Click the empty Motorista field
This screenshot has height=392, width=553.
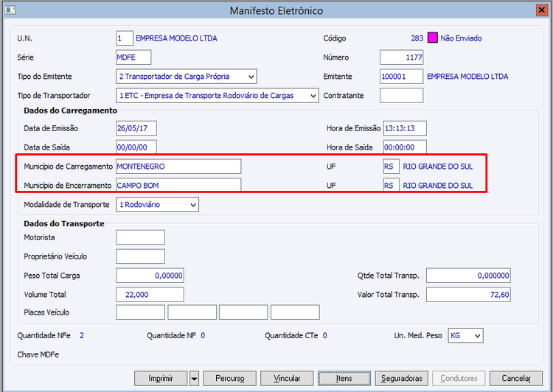[140, 237]
